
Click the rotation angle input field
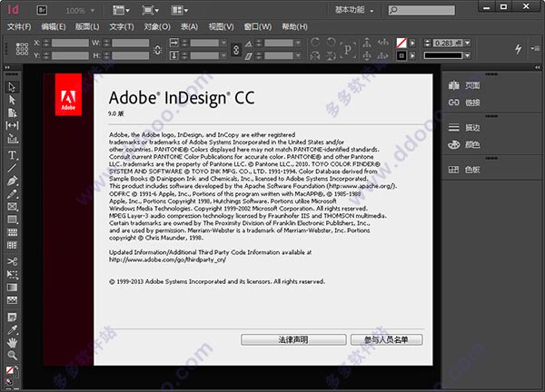click(279, 43)
